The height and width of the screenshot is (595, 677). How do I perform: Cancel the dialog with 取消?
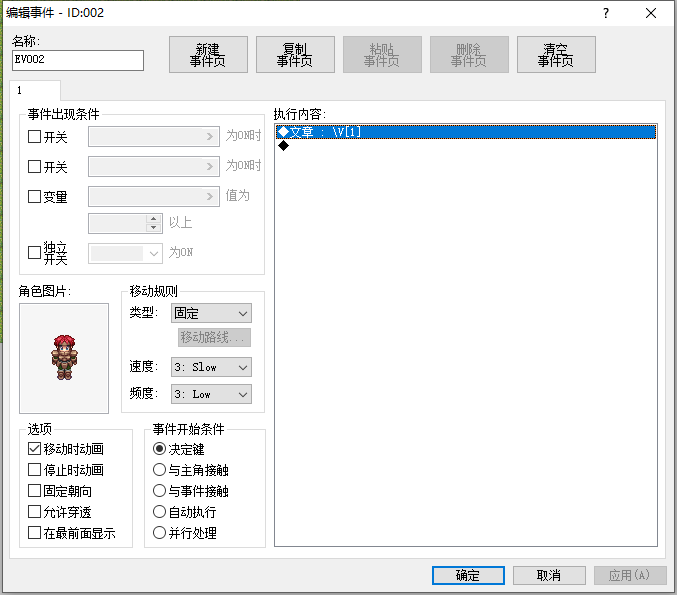tap(549, 575)
